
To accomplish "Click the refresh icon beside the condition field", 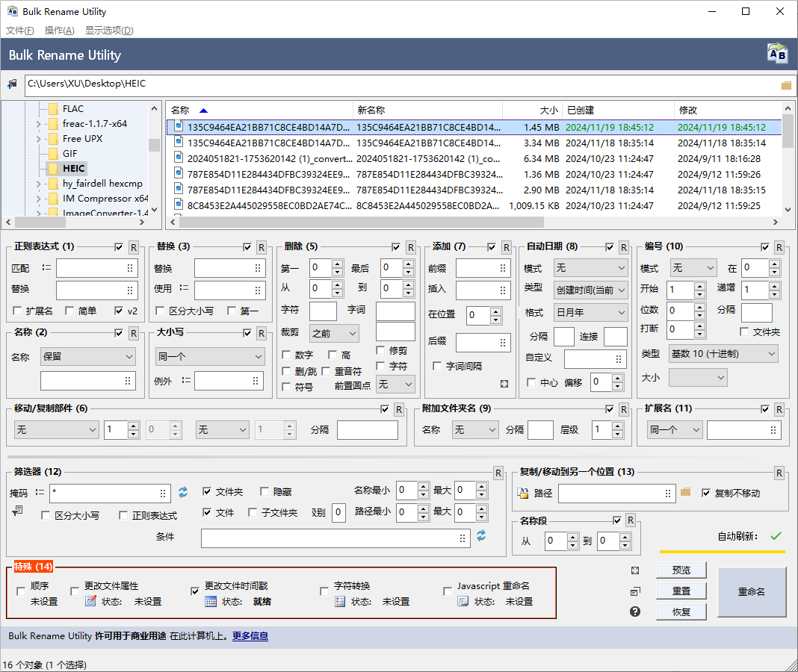I will (x=481, y=535).
